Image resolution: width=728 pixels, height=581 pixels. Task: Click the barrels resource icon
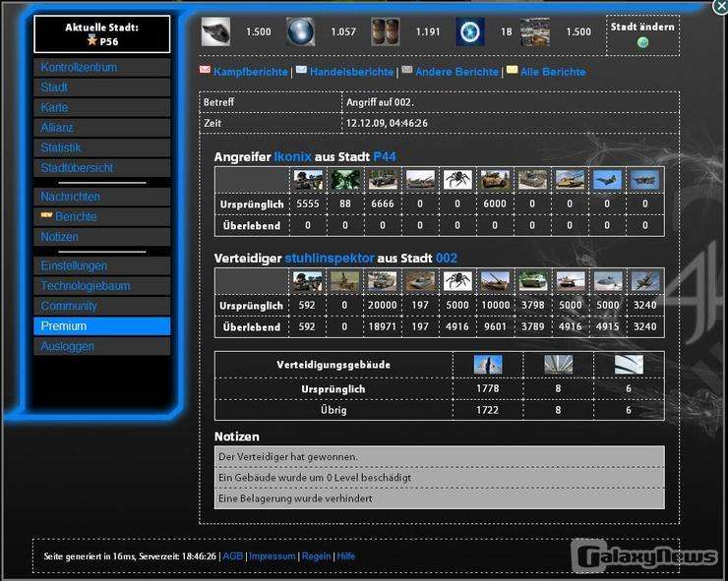[x=386, y=31]
